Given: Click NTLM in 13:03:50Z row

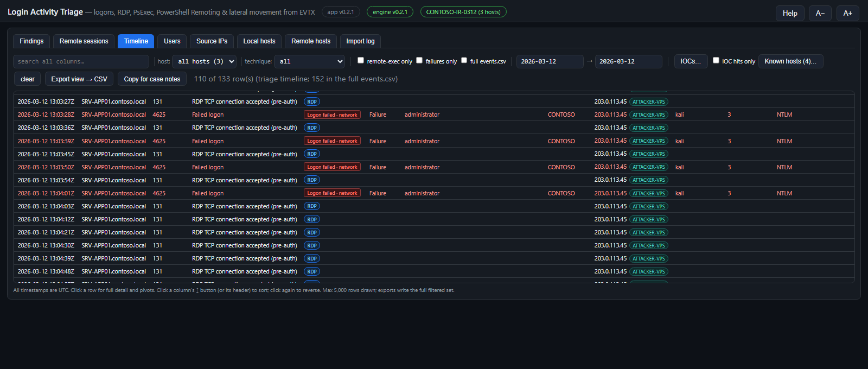Looking at the screenshot, I should 784,167.
